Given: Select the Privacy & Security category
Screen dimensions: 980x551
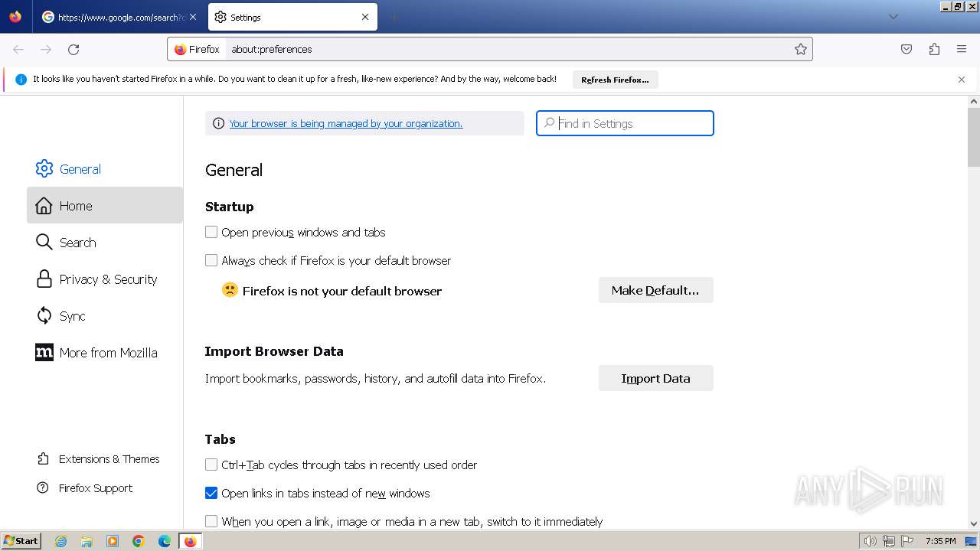Looking at the screenshot, I should (105, 279).
